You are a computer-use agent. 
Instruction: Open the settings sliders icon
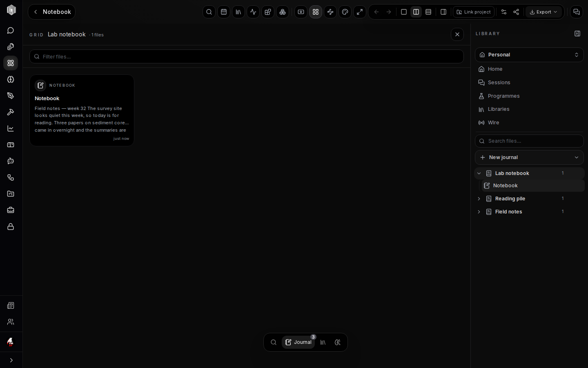(504, 12)
